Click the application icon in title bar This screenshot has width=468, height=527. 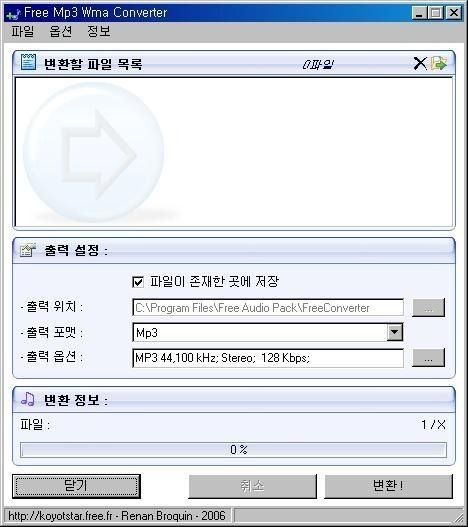tap(13, 14)
